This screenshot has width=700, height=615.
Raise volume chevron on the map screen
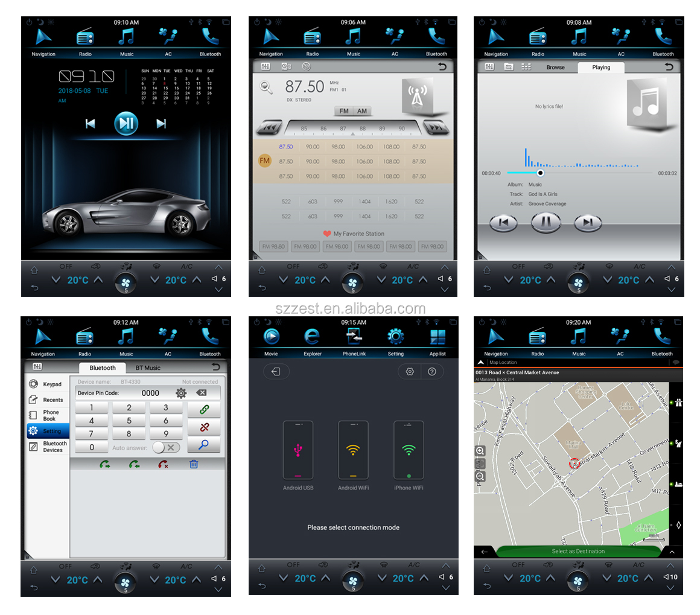(x=670, y=566)
